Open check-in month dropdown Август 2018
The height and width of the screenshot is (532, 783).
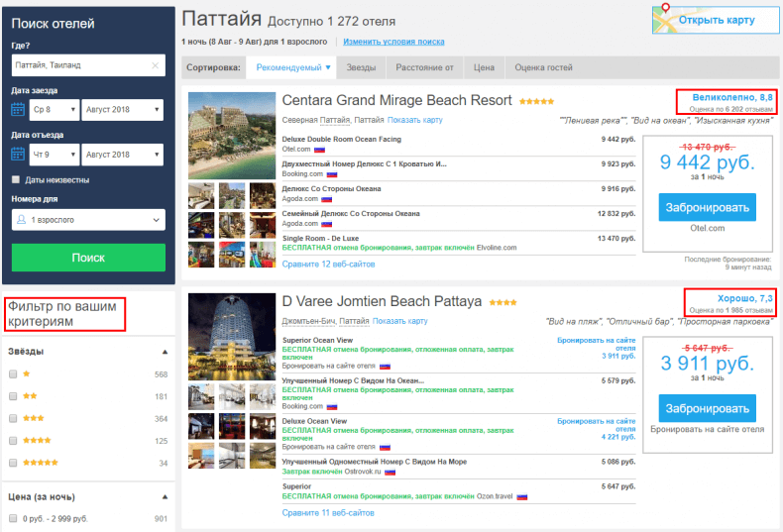coord(123,110)
